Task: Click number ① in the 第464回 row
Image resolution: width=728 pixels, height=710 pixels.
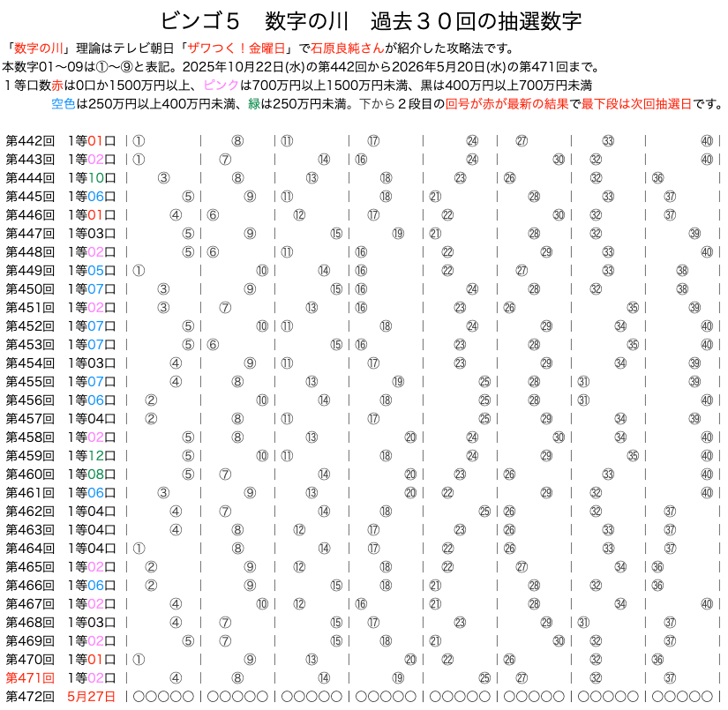Action: coord(139,549)
